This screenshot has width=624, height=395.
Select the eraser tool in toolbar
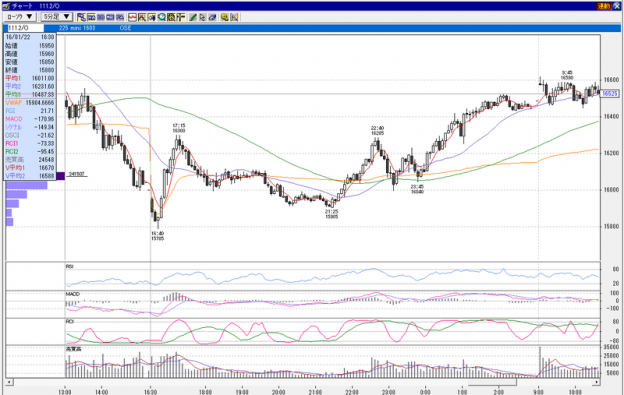[213, 17]
